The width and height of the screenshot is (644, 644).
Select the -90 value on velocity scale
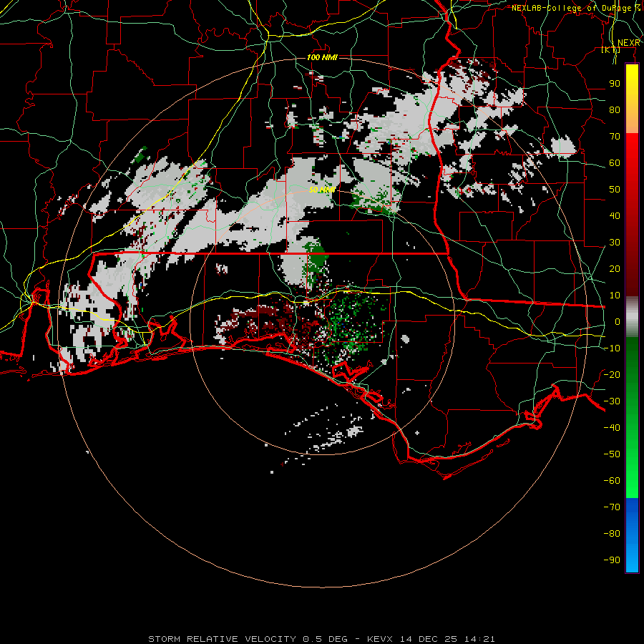612,560
